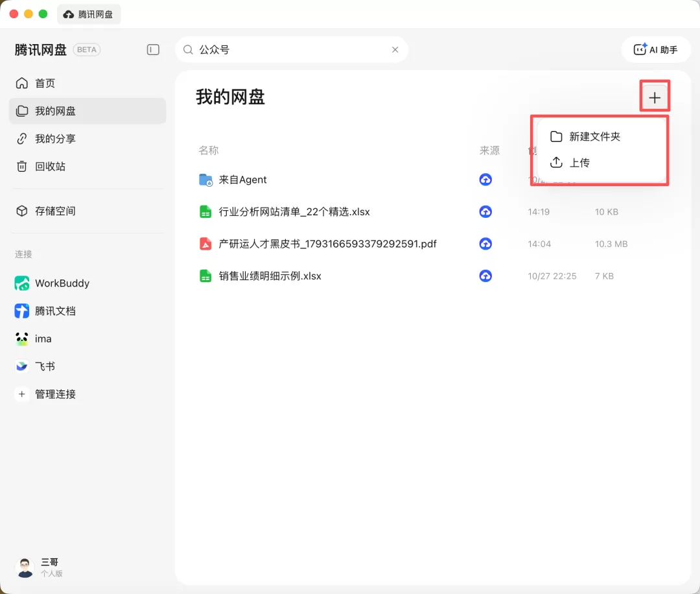Select file 销售业绩明细示例.xlsx
Image resolution: width=700 pixels, height=594 pixels.
pos(270,276)
